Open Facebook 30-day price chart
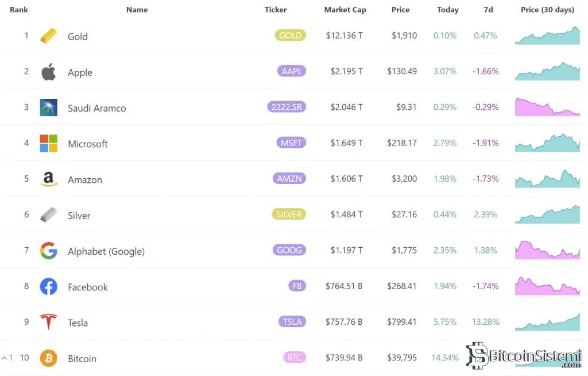588x376 pixels. pos(547,286)
